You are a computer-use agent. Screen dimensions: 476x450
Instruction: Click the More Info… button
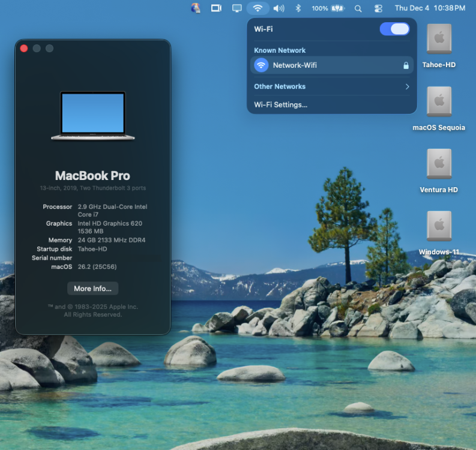(x=92, y=289)
